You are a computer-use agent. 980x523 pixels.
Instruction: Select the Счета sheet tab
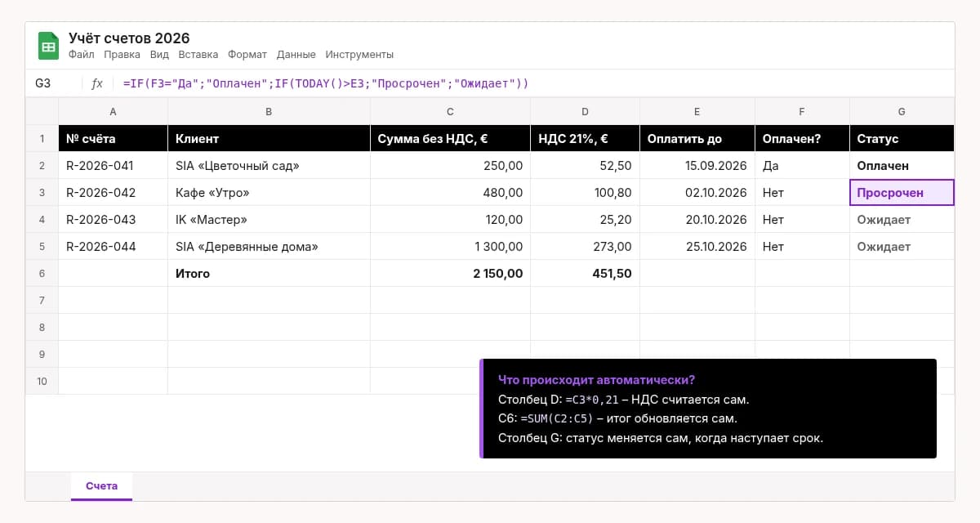point(102,486)
